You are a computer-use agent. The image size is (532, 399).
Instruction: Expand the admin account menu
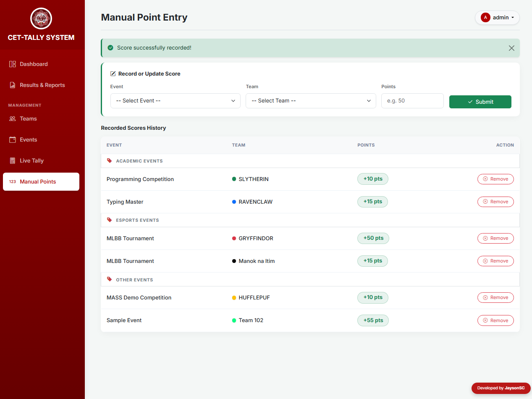[x=497, y=17]
